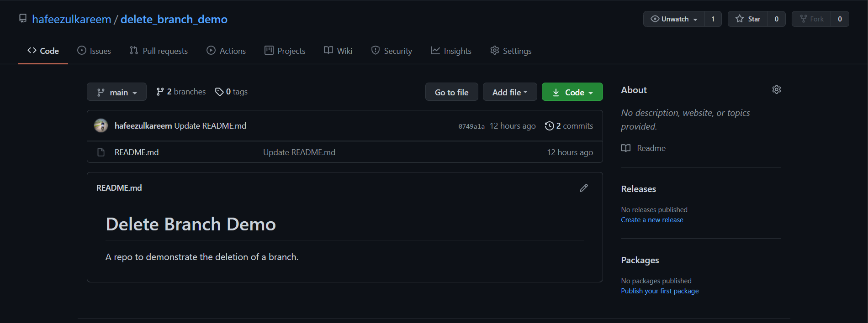Screen dimensions: 868x323
Task: Click the clock history icon beside 2 commits
Action: pyautogui.click(x=550, y=126)
